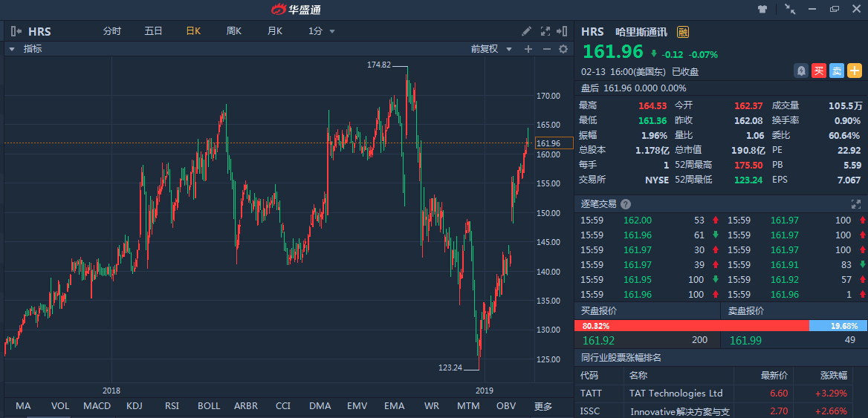
Task: Select the 周K weekly candlestick tab
Action: pyautogui.click(x=233, y=31)
